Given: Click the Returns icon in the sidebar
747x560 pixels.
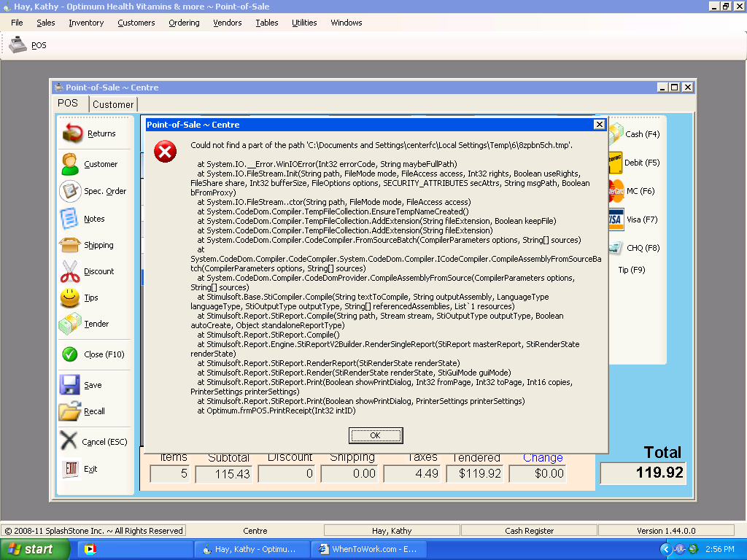Looking at the screenshot, I should click(x=73, y=133).
